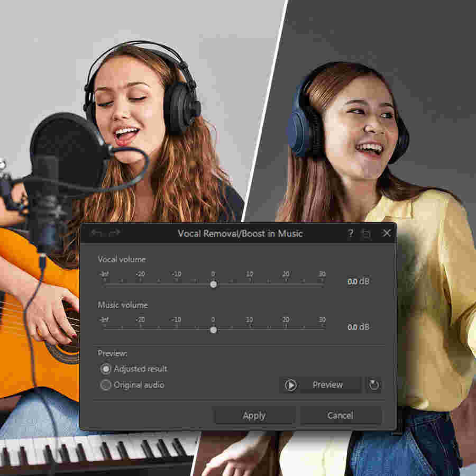Switch preview to Original audio
Screen dimensions: 476x476
105,384
